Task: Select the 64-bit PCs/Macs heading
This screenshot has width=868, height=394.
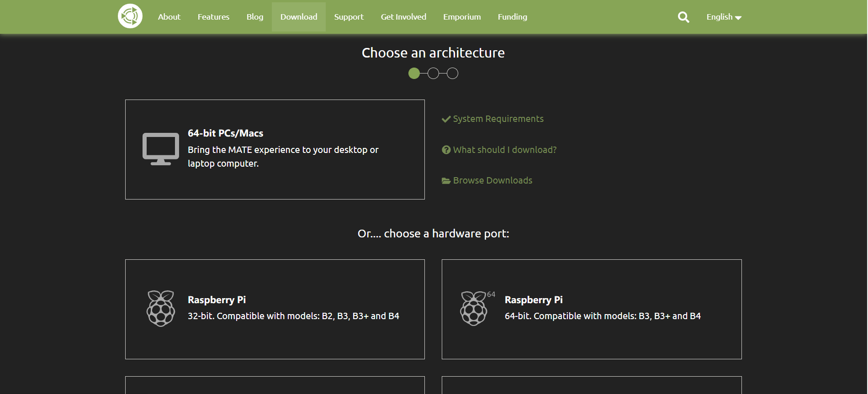Action: tap(226, 133)
